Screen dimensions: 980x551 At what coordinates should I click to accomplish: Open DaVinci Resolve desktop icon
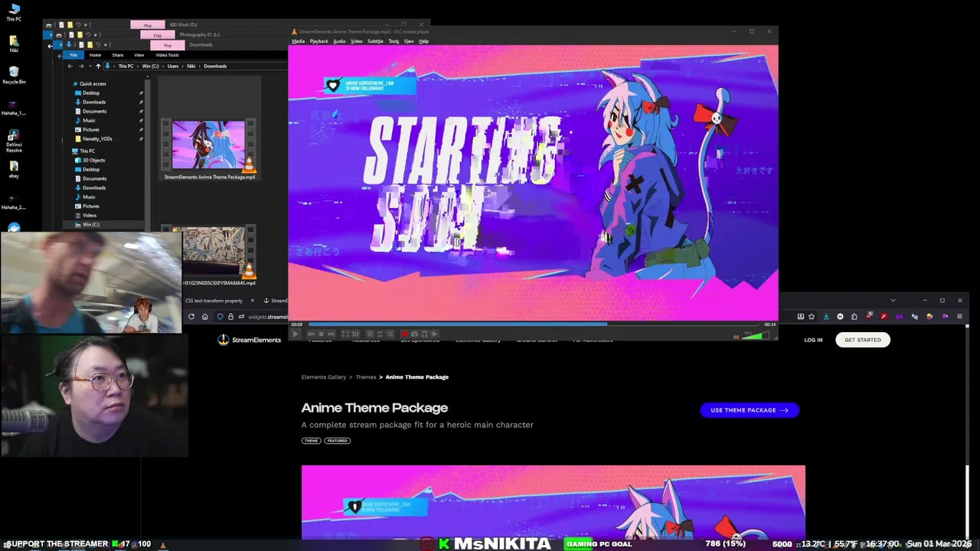(14, 142)
